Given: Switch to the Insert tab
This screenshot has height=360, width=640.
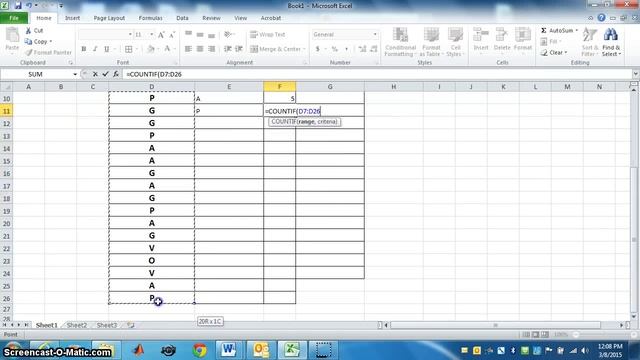Looking at the screenshot, I should 72,18.
